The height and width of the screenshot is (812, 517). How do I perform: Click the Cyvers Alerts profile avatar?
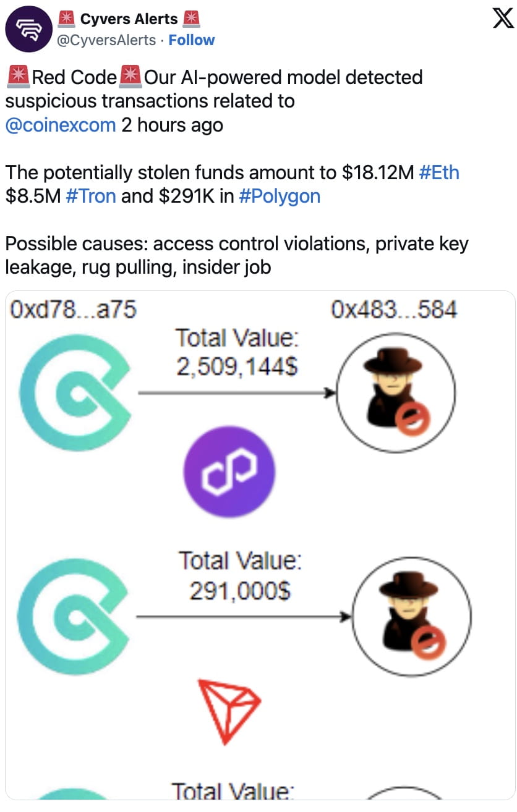(x=28, y=28)
